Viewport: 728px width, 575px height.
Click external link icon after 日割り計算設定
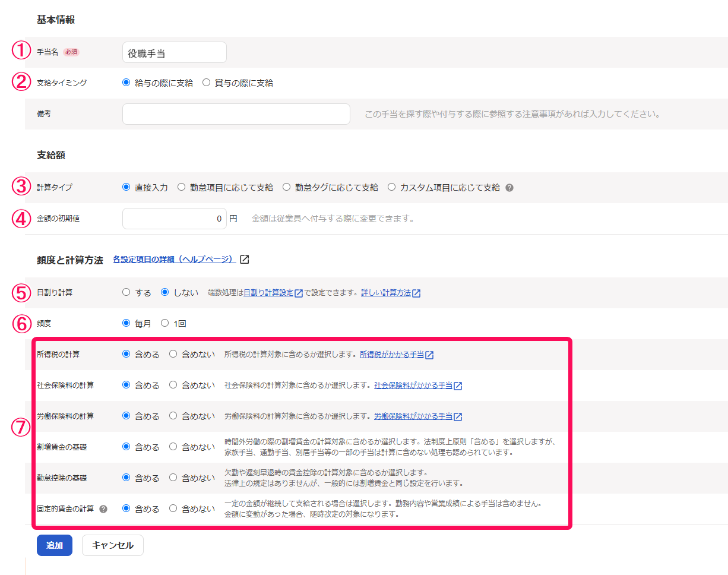pyautogui.click(x=299, y=293)
